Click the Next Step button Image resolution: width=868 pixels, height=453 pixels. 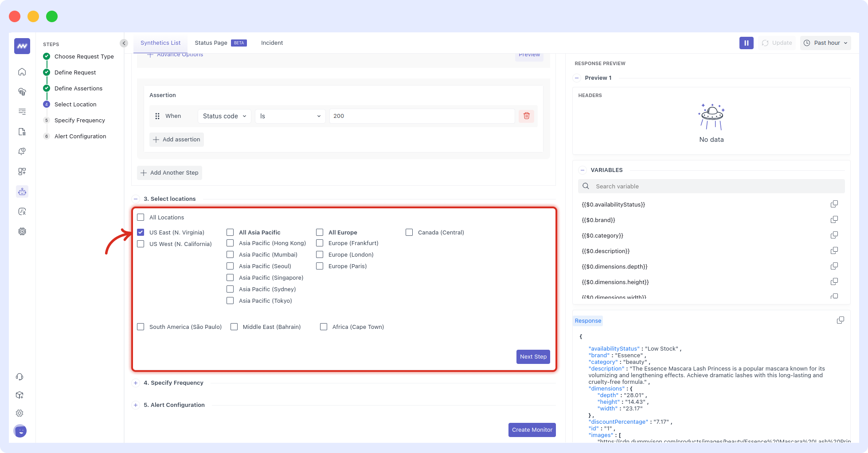(x=533, y=357)
